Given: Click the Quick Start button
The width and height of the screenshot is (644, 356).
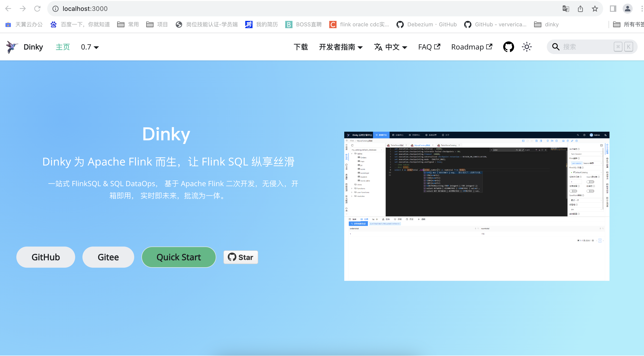Looking at the screenshot, I should [178, 257].
